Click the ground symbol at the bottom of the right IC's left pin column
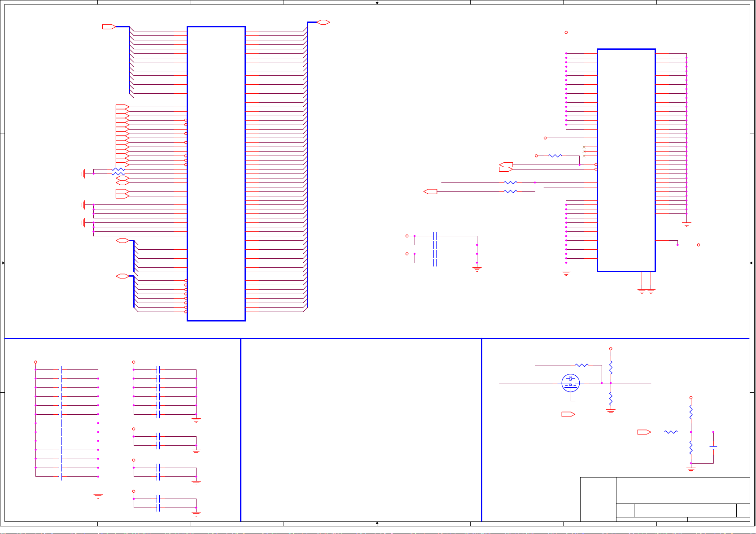 coord(566,273)
